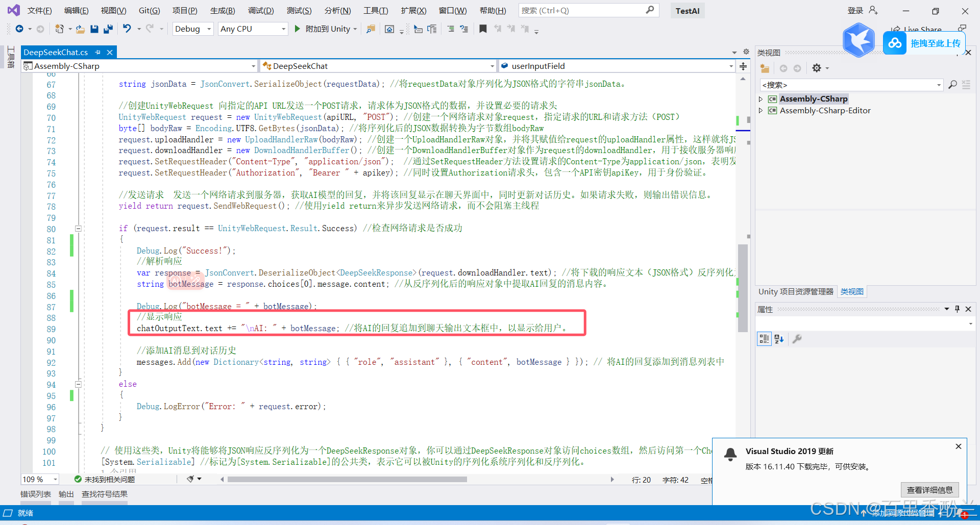Sort properties alphabetically with A-Z icon
This screenshot has width=980, height=525.
(x=779, y=339)
